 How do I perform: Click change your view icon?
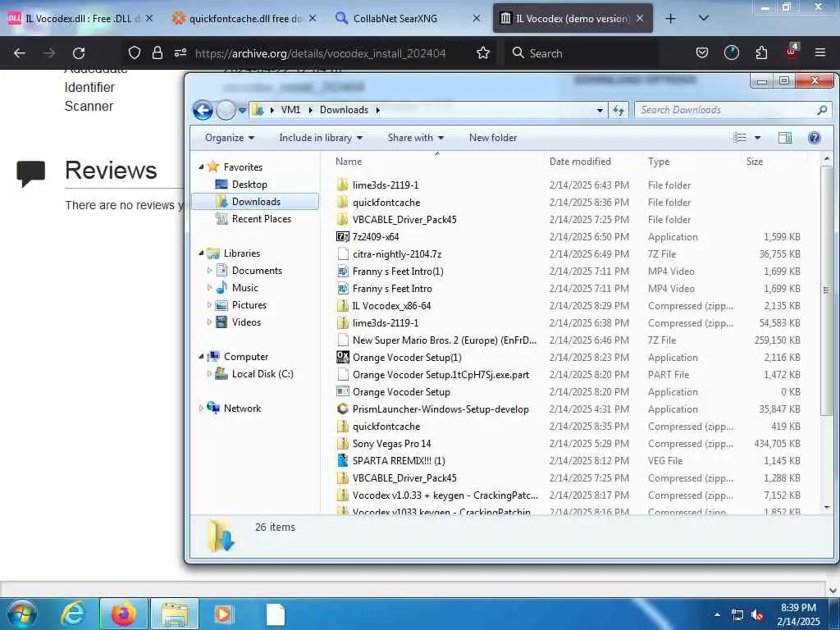click(740, 138)
